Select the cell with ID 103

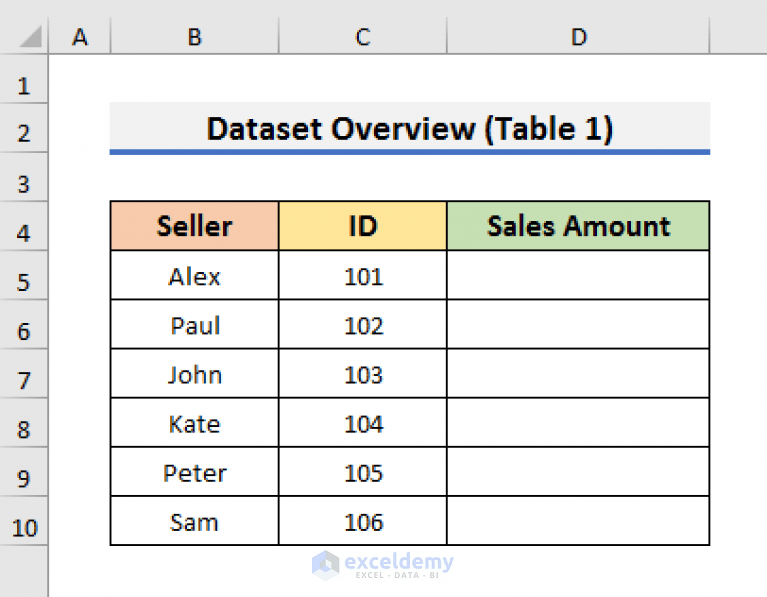click(362, 373)
